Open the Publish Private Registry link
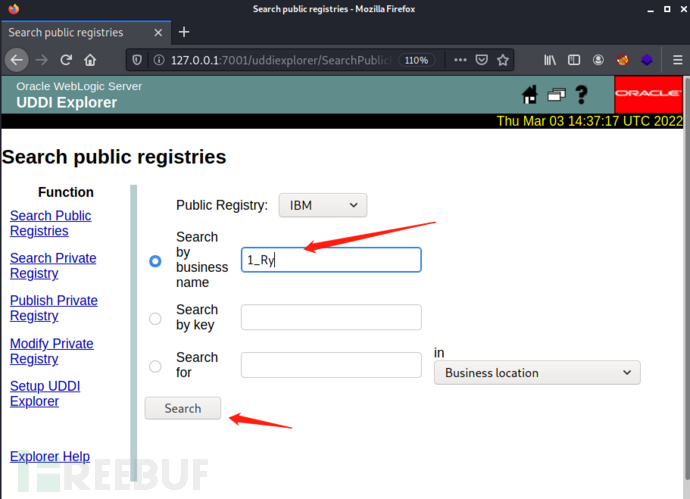The width and height of the screenshot is (690, 499). coord(54,308)
